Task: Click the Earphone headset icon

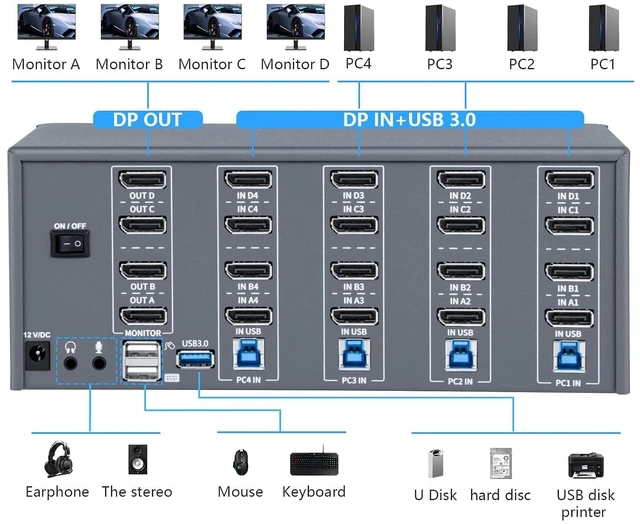Action: tap(59, 459)
